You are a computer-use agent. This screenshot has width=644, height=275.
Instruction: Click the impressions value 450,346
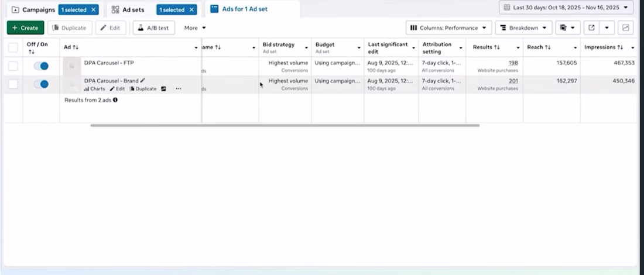pos(624,81)
